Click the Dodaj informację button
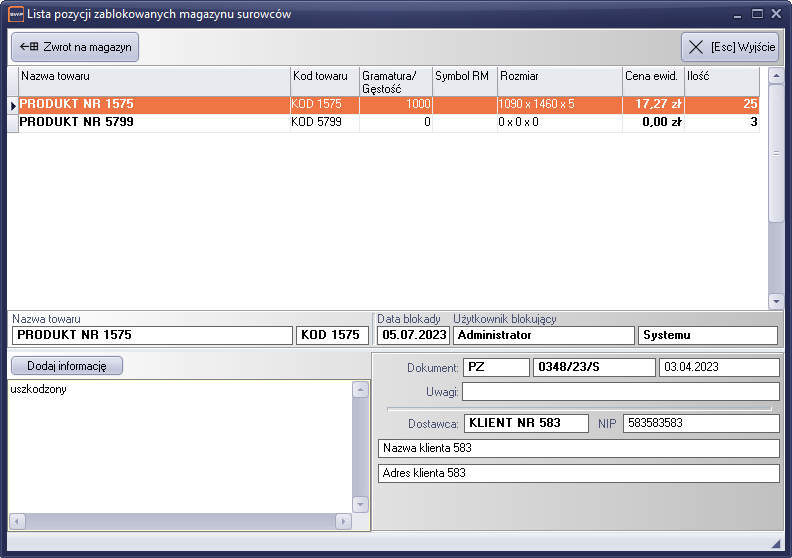 [x=66, y=366]
